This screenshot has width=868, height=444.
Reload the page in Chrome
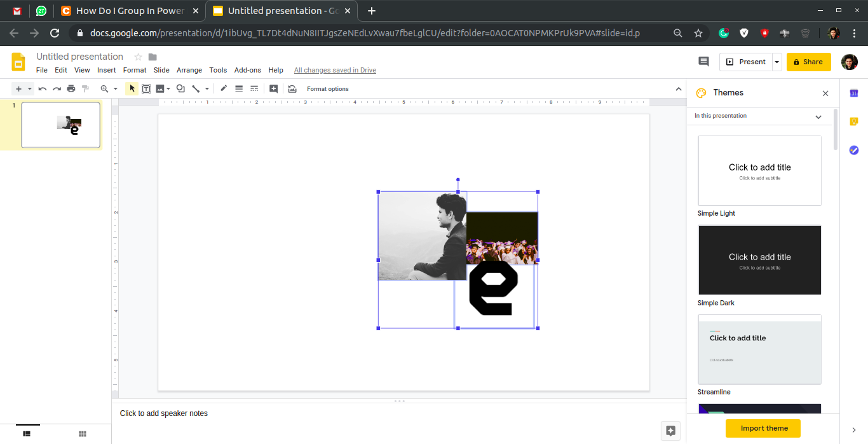tap(55, 33)
